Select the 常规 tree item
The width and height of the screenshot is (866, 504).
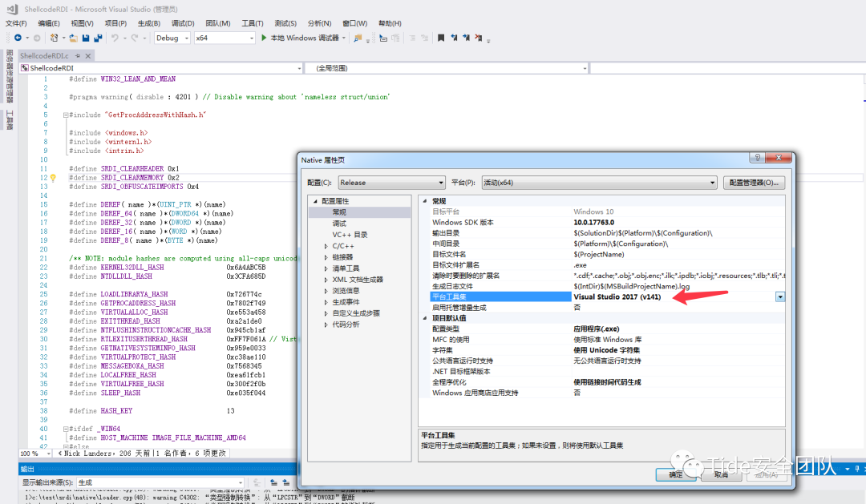click(339, 212)
